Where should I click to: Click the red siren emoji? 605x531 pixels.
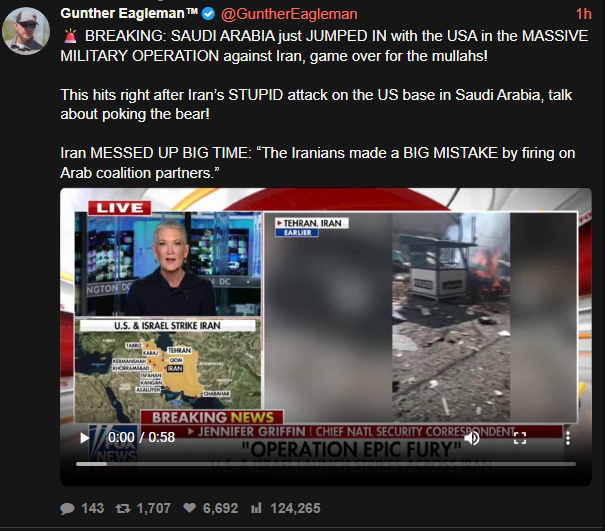(70, 36)
